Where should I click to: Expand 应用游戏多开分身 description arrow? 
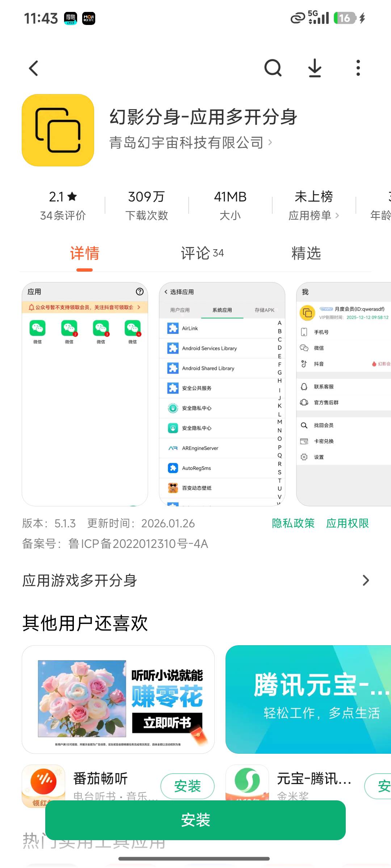tap(366, 580)
